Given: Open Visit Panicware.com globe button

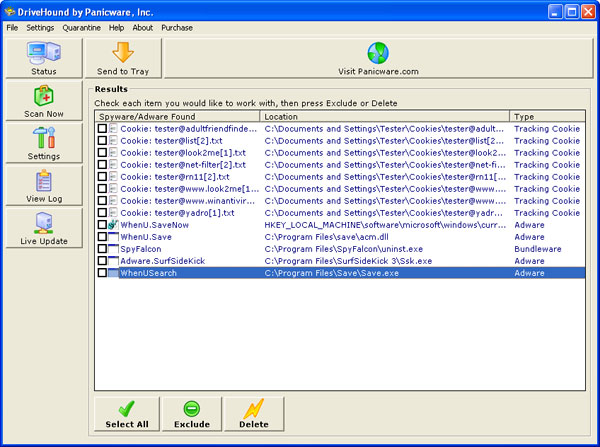Looking at the screenshot, I should click(x=378, y=58).
